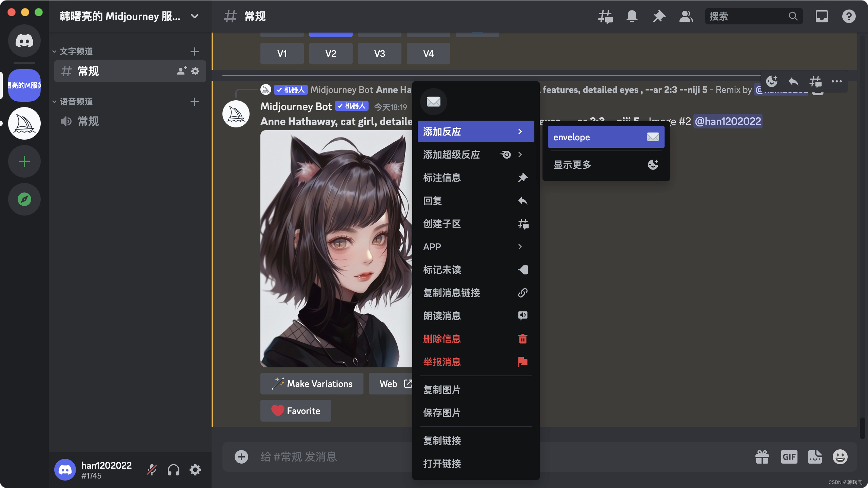Toggle microphone mute for han1202022
The image size is (868, 488).
point(152,470)
